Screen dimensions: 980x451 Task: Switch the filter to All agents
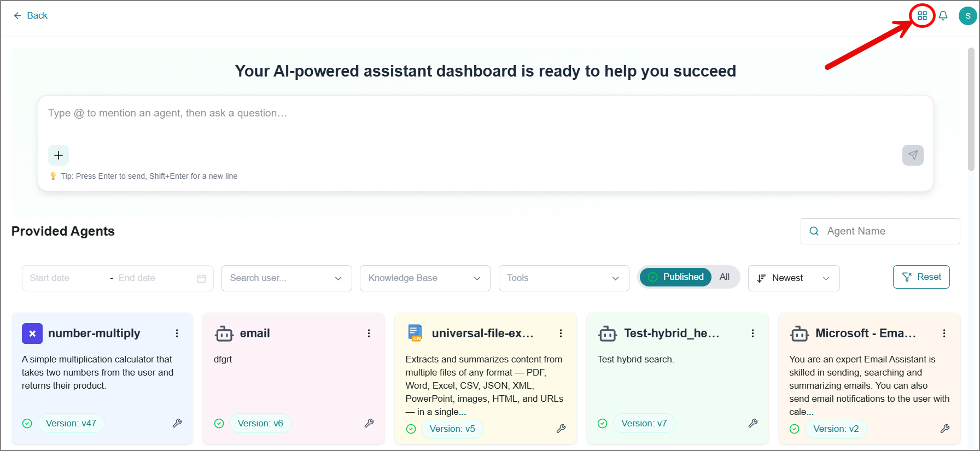725,277
